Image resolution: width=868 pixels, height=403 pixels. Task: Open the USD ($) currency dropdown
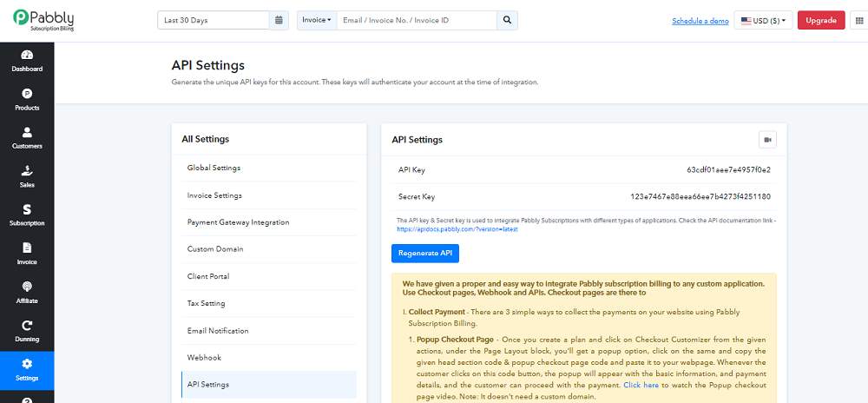[763, 21]
